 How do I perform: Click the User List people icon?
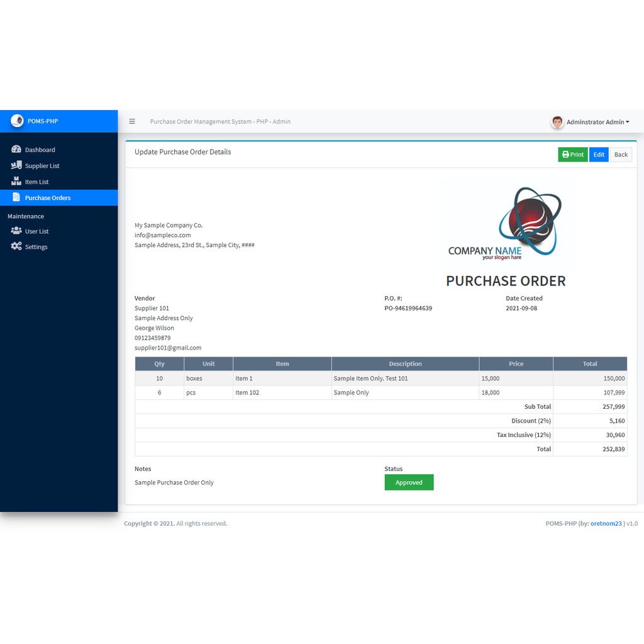(x=16, y=231)
